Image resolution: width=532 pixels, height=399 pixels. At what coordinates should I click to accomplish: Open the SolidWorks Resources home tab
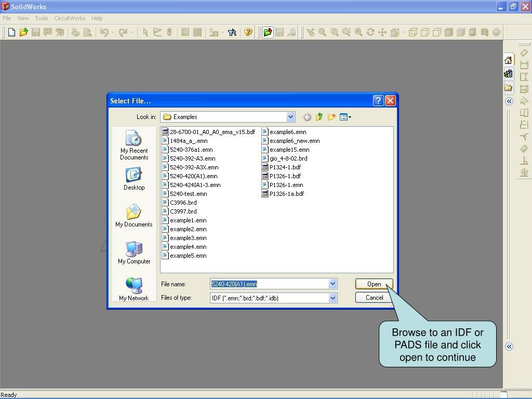508,60
